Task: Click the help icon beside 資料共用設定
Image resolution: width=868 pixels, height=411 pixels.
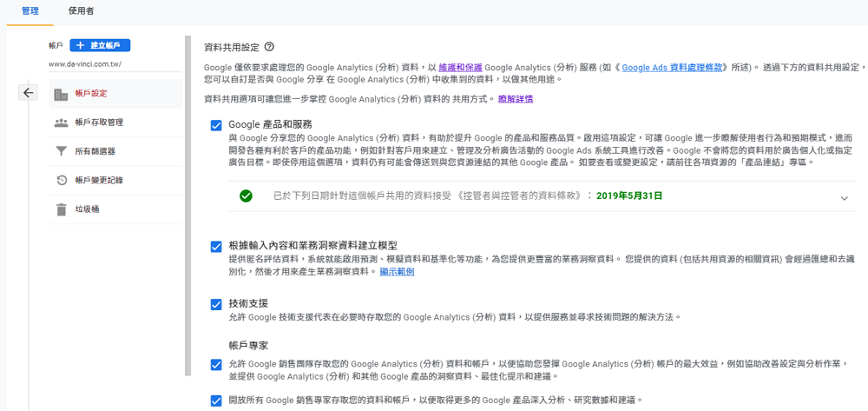Action: (270, 47)
